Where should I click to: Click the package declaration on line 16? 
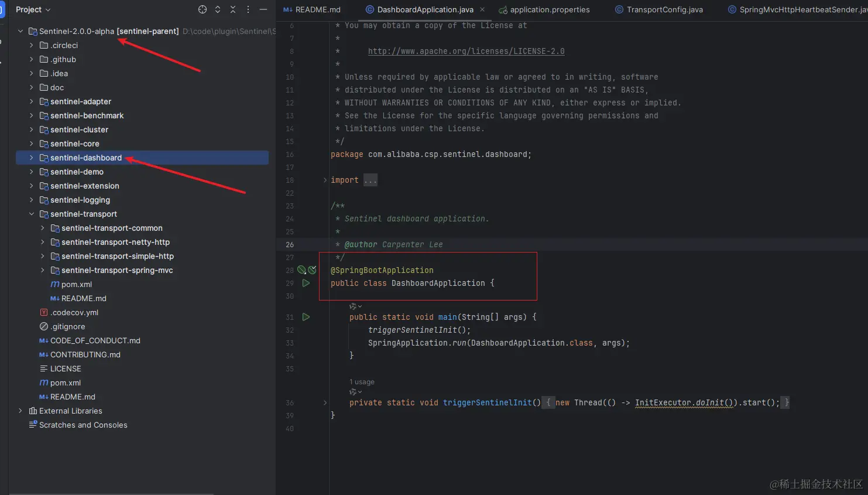pyautogui.click(x=431, y=154)
